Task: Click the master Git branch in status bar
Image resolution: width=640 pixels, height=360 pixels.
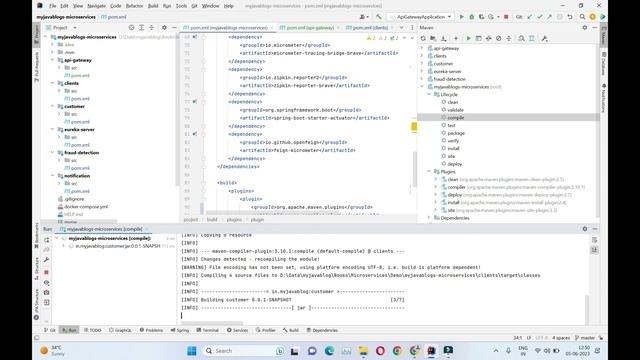Action: click(584, 338)
